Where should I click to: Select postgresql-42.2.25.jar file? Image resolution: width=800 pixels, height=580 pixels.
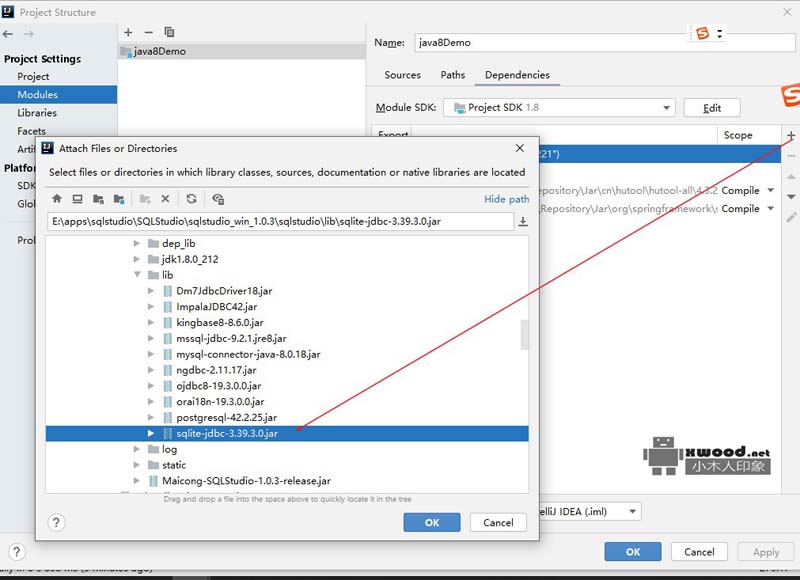227,417
